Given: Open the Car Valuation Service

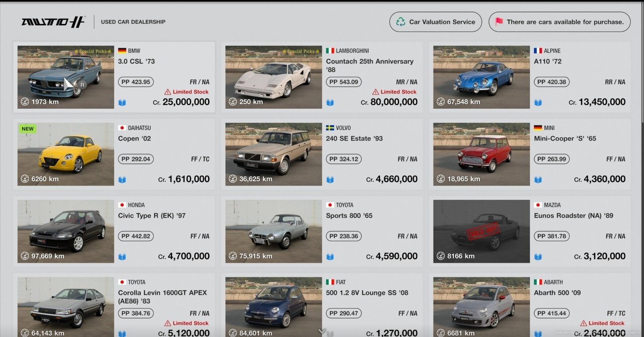Looking at the screenshot, I should 435,22.
